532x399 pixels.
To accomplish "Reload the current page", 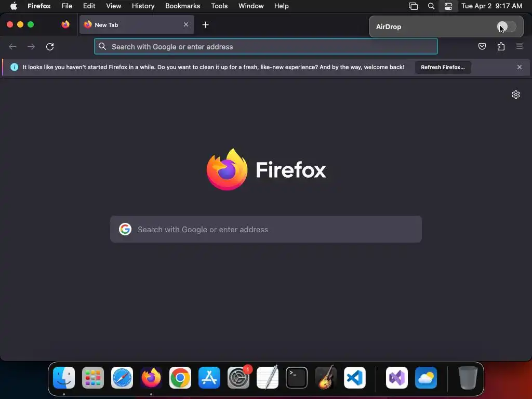I will coord(50,46).
